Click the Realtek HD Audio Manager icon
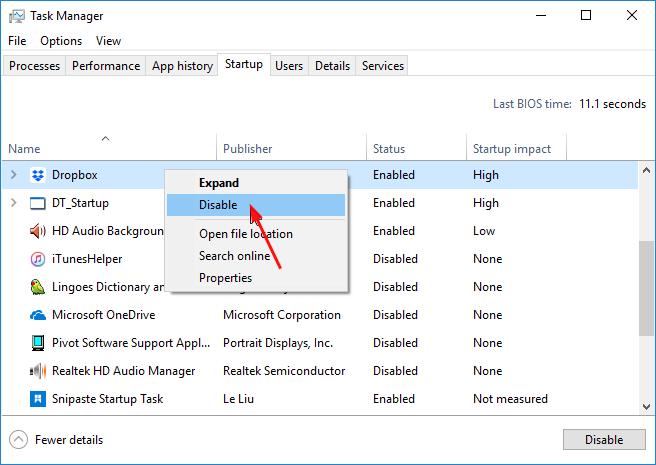 [x=38, y=371]
